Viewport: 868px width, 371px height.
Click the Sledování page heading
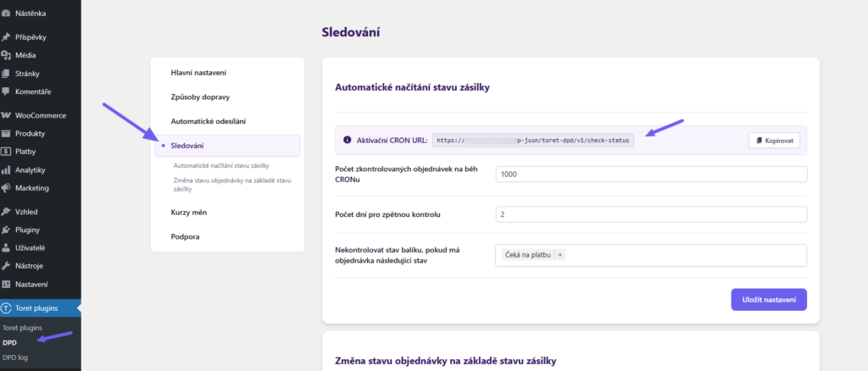tap(351, 33)
